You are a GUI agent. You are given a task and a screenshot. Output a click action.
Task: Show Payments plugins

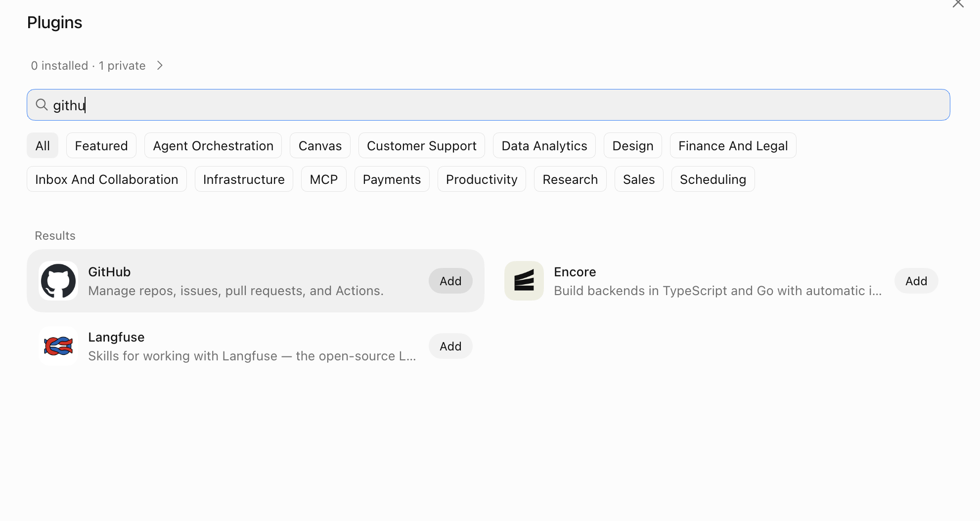[x=392, y=179]
